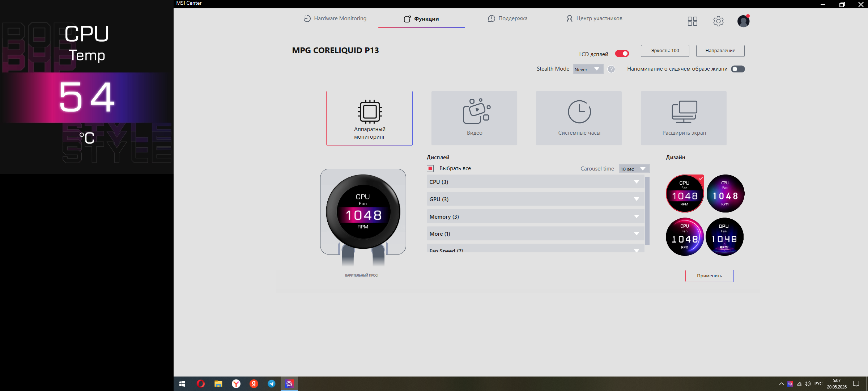Show Stealth Mode help question mark
The image size is (868, 391).
click(x=611, y=69)
